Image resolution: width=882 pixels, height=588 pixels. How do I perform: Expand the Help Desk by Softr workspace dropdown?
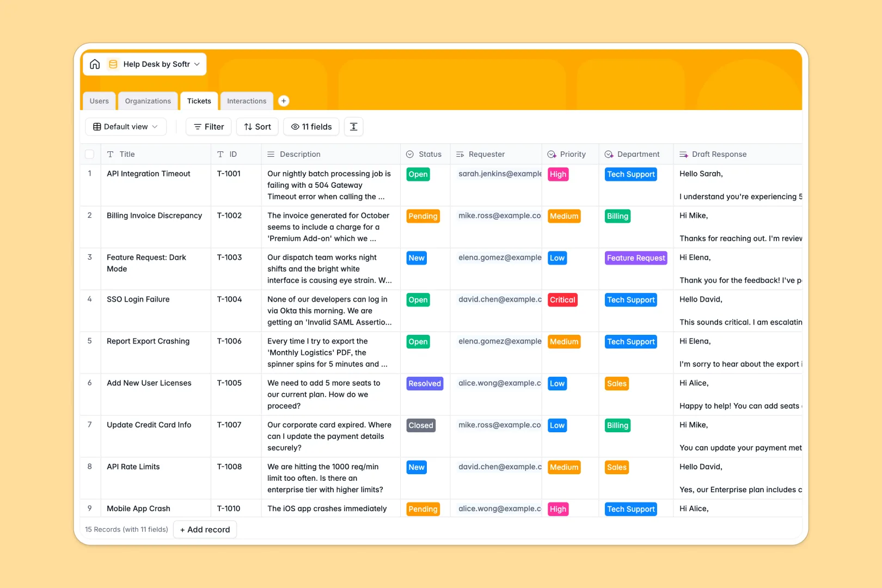point(197,64)
